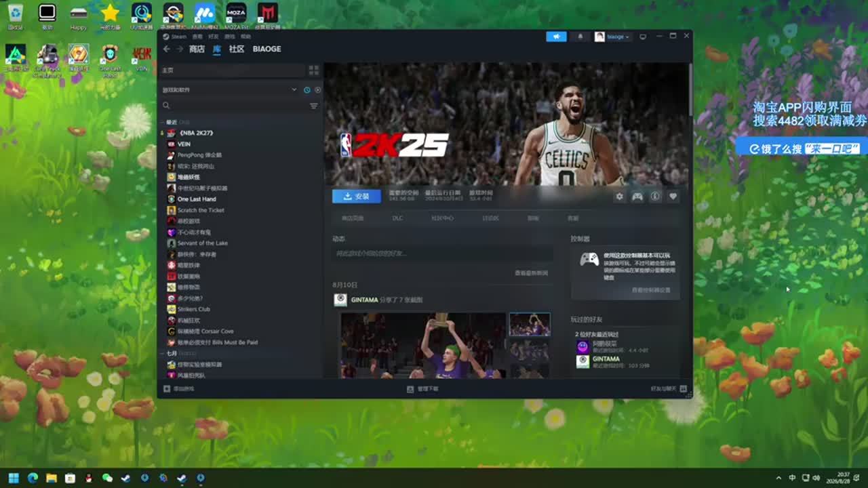Screen dimensions: 868x488
Task: Toggle the ready-to-play filter icon
Action: coord(317,89)
